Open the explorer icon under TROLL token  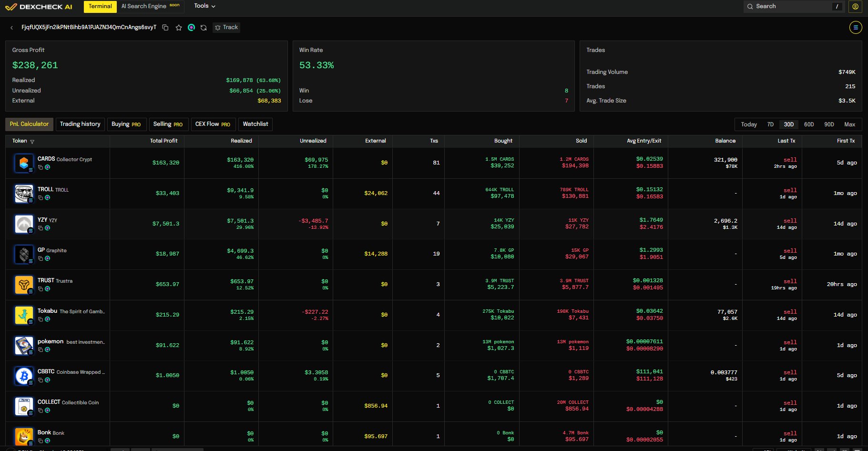[x=48, y=198]
